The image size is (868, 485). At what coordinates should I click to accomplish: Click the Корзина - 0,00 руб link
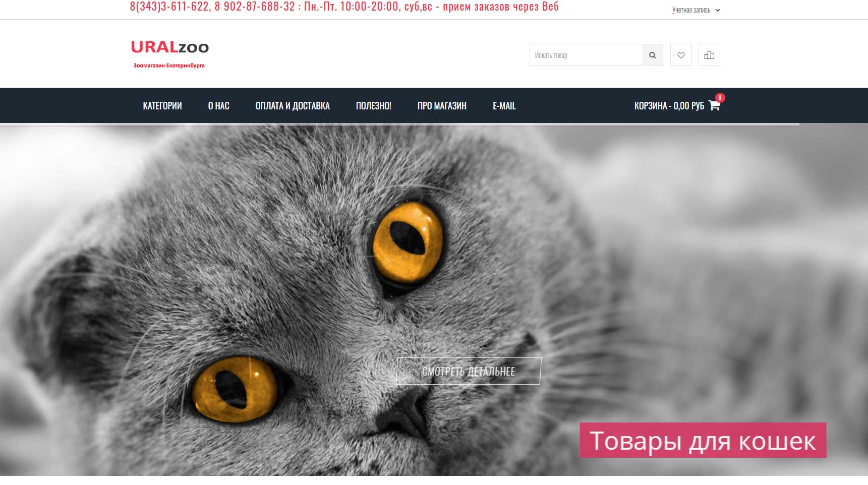(669, 106)
